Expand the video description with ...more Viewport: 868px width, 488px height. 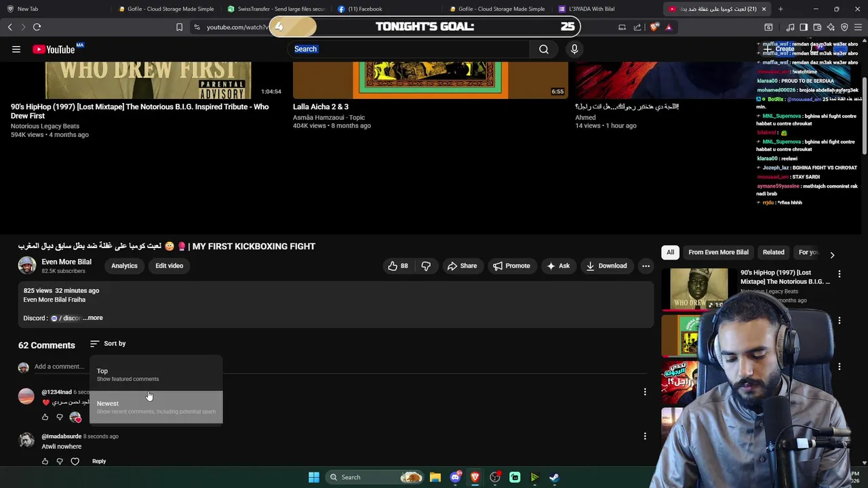(93, 318)
